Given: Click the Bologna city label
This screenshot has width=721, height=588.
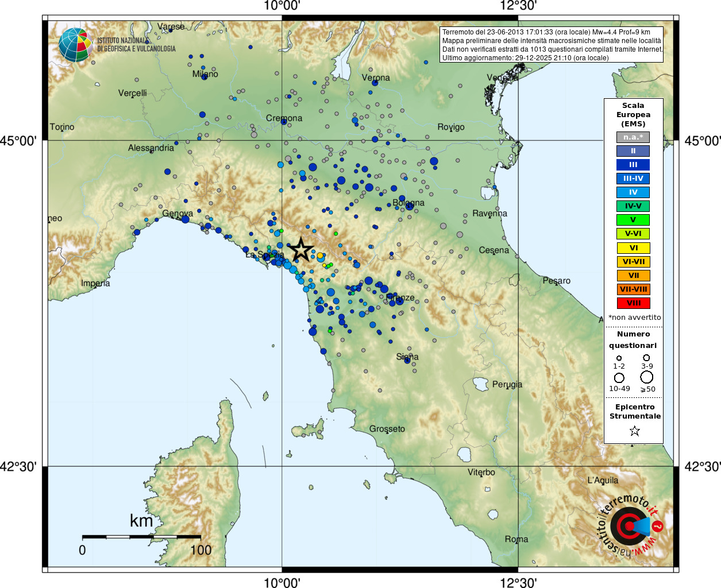Looking at the screenshot, I should (408, 203).
